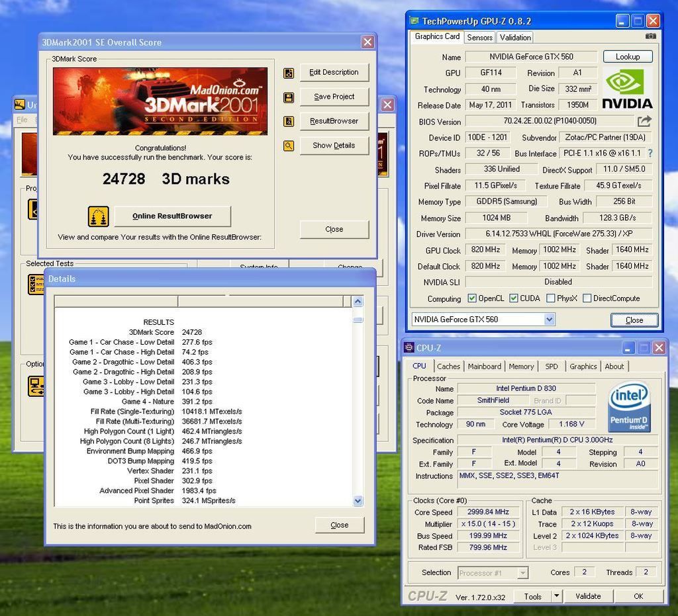Screen dimensions: 678x616
Task: Open the Processor #1 selection dropdown
Action: point(523,573)
